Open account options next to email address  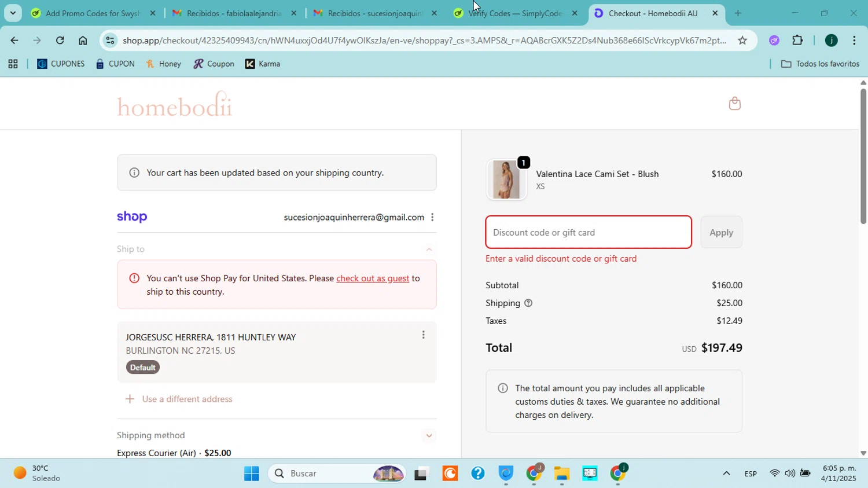point(432,217)
